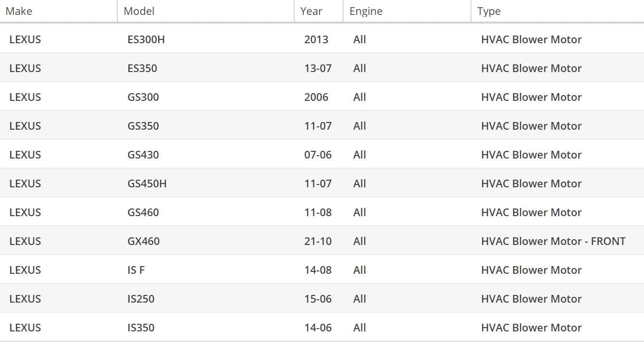Select the IS F model row
The height and width of the screenshot is (342, 644).
[x=136, y=270]
